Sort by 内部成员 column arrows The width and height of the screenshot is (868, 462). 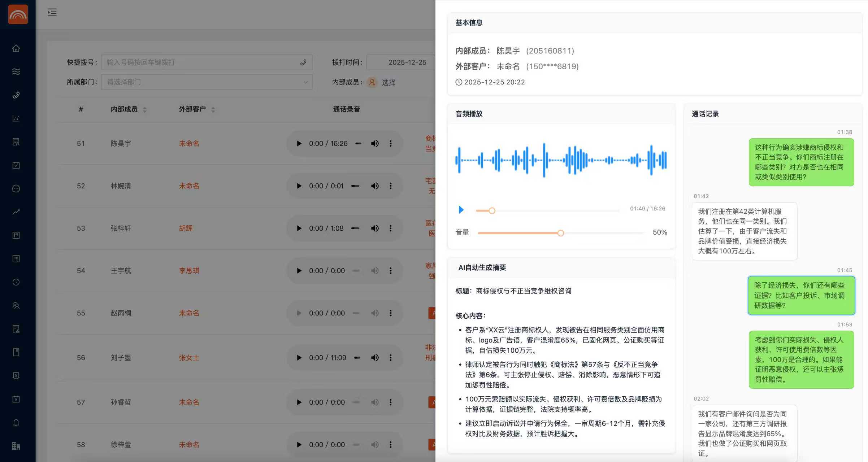[x=145, y=110]
